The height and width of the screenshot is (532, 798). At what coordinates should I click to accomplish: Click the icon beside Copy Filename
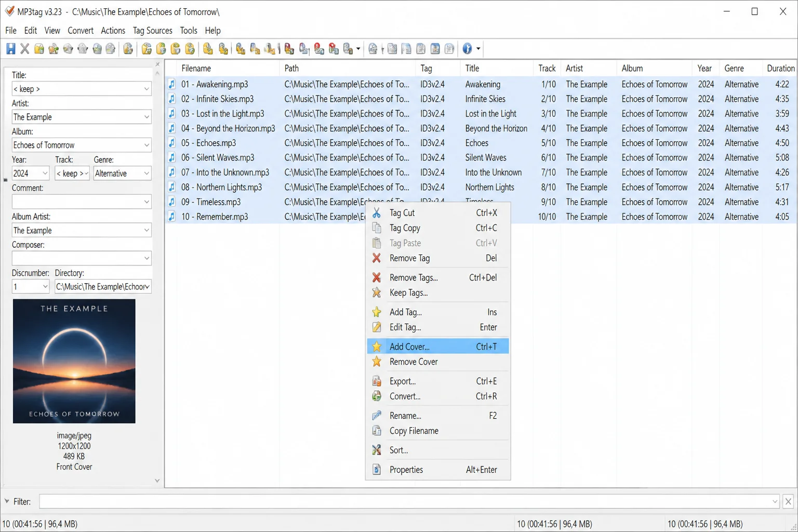377,431
